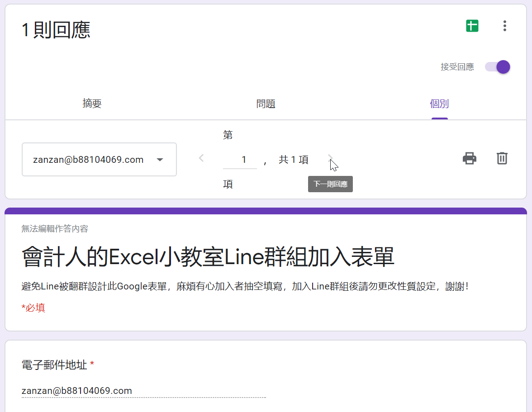The height and width of the screenshot is (412, 532).
Task: Open the three-dot more options menu
Action: click(x=504, y=26)
